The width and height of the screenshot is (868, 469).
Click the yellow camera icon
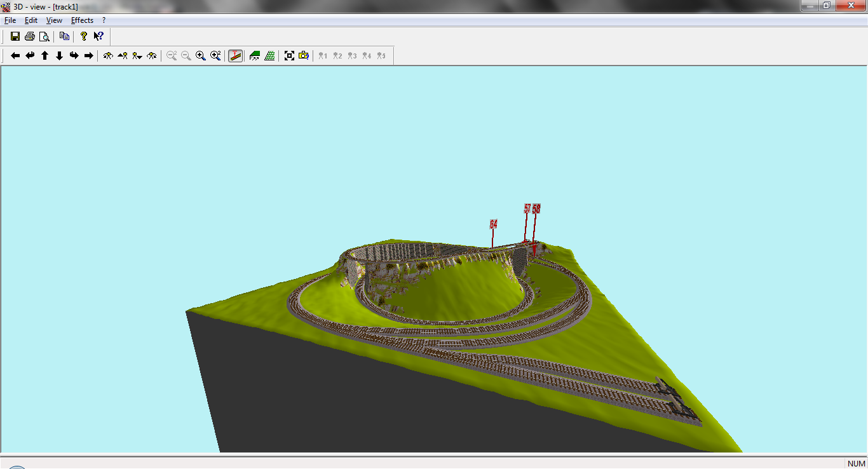(304, 56)
